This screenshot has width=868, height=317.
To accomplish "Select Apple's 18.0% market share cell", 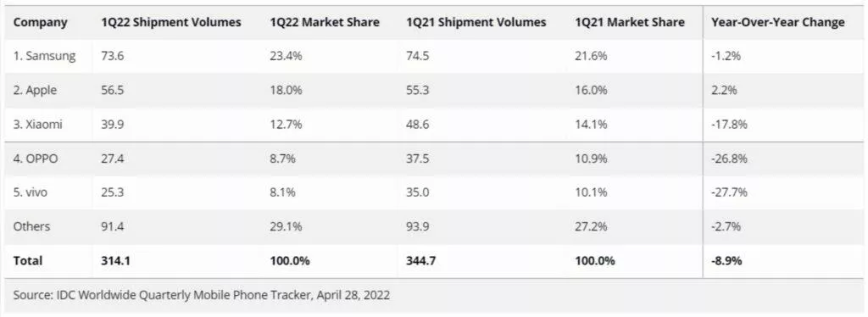I will click(286, 90).
